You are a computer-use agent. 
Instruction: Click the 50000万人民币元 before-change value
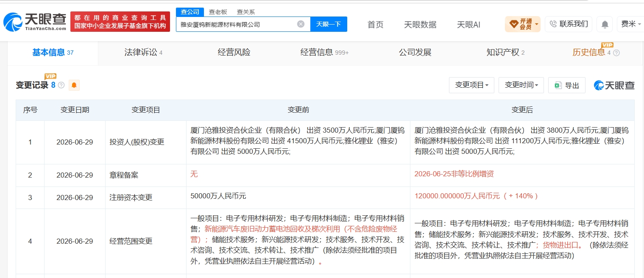click(218, 196)
